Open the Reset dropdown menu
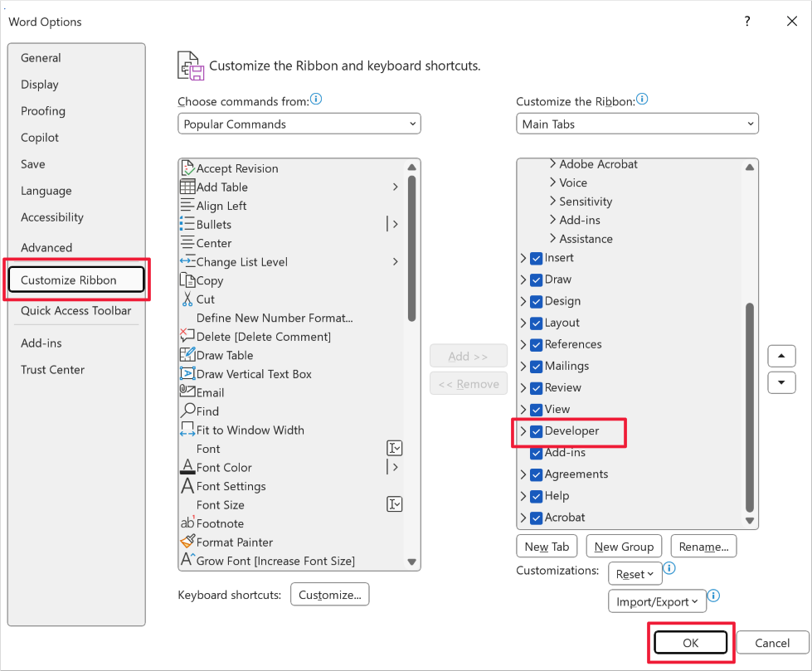 tap(635, 573)
